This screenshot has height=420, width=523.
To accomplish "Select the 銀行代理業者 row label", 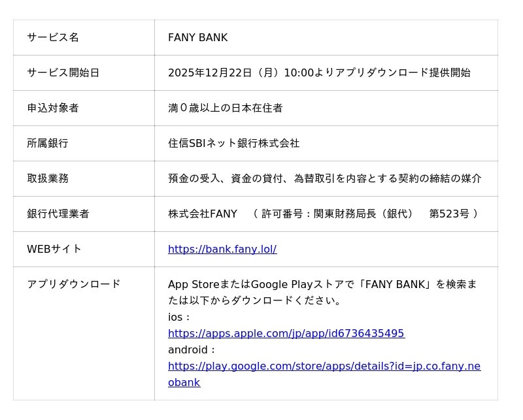I will pos(58,214).
